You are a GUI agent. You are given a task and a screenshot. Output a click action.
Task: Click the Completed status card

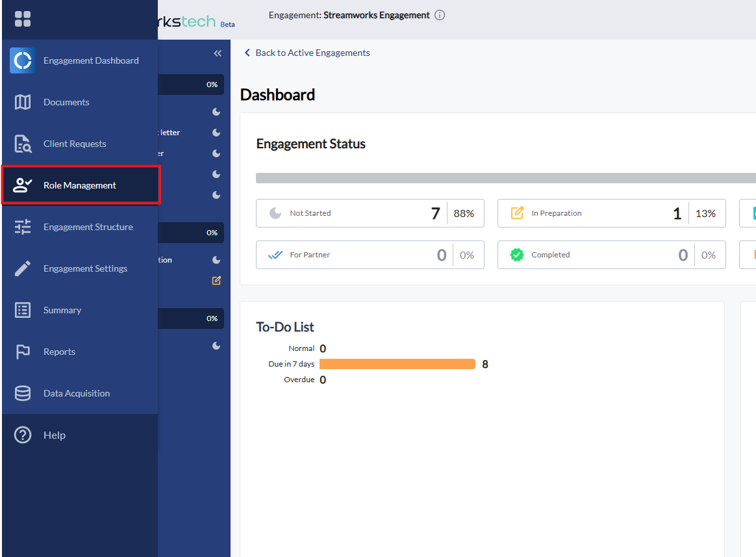coord(611,255)
